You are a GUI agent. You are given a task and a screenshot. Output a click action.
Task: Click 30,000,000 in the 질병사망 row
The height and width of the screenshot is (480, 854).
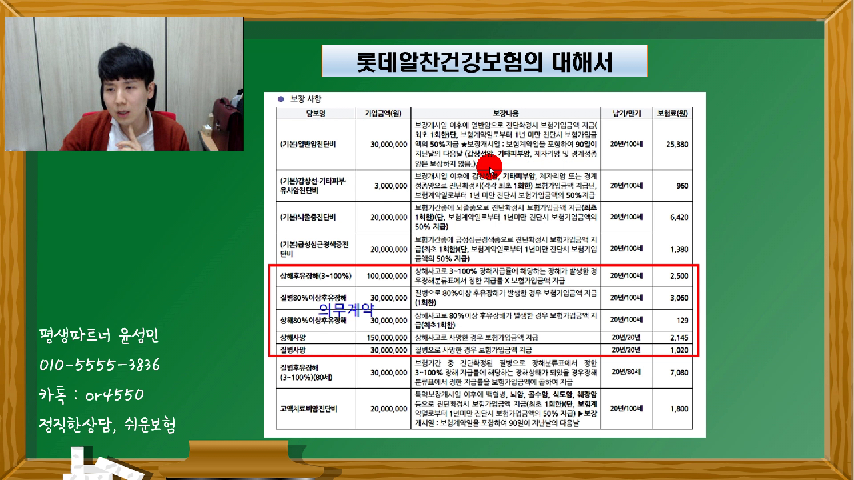click(x=389, y=350)
